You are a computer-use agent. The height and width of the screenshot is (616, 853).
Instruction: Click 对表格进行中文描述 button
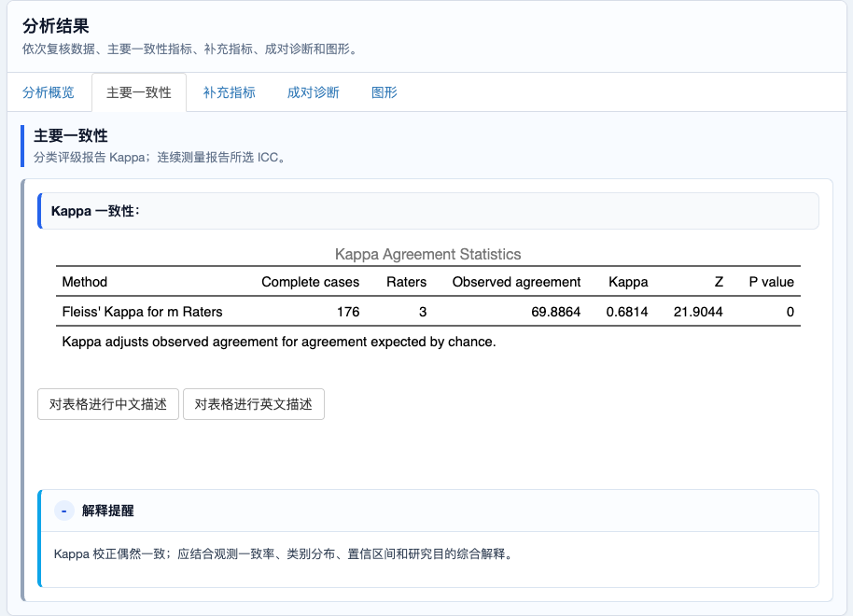pyautogui.click(x=108, y=404)
